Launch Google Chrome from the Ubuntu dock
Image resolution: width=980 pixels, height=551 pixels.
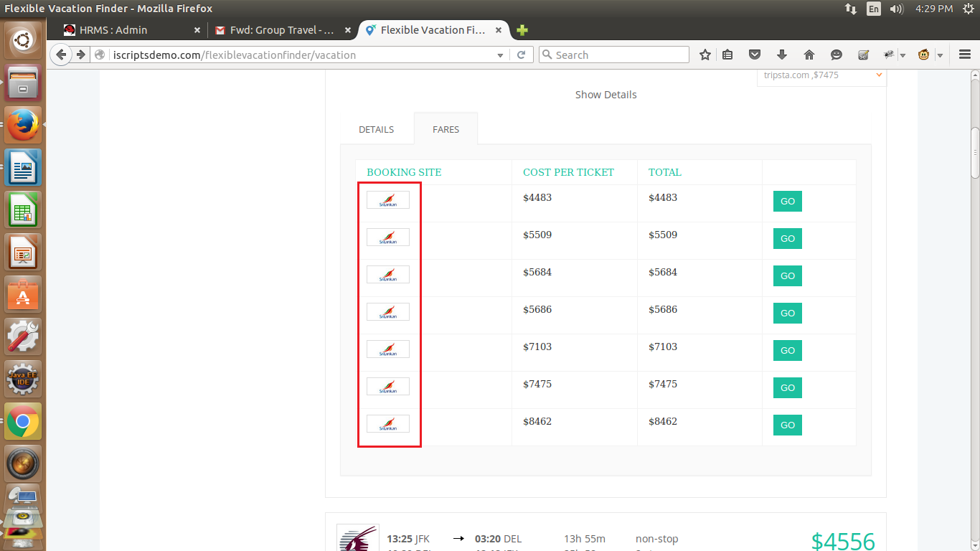[23, 421]
